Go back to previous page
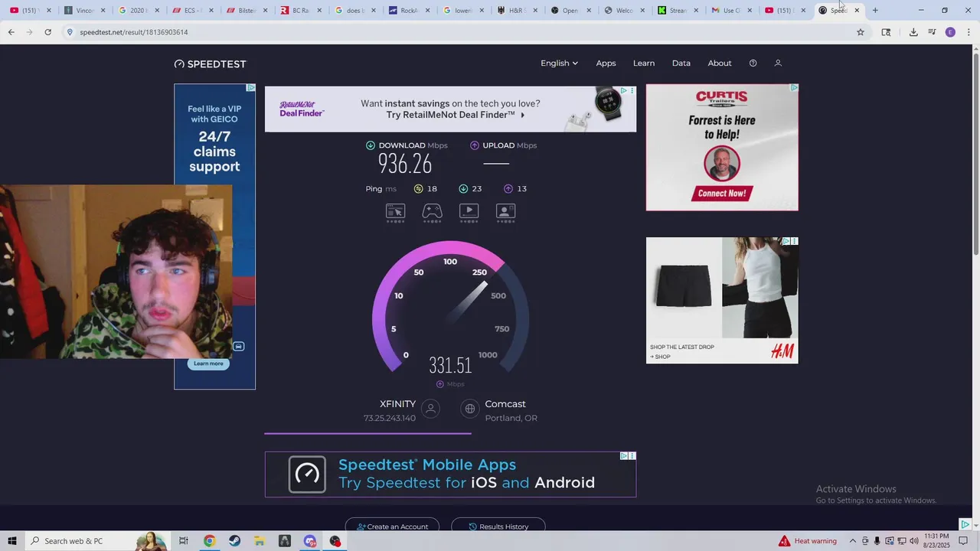This screenshot has width=980, height=551. (x=11, y=32)
